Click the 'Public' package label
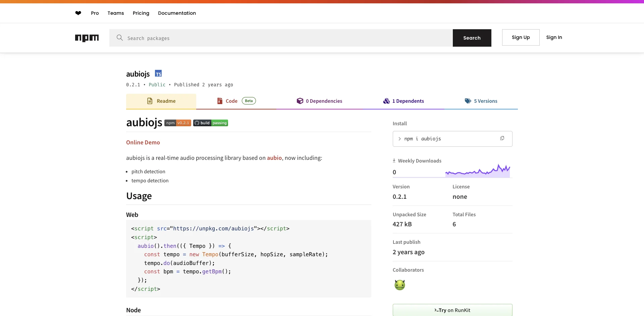 click(157, 85)
